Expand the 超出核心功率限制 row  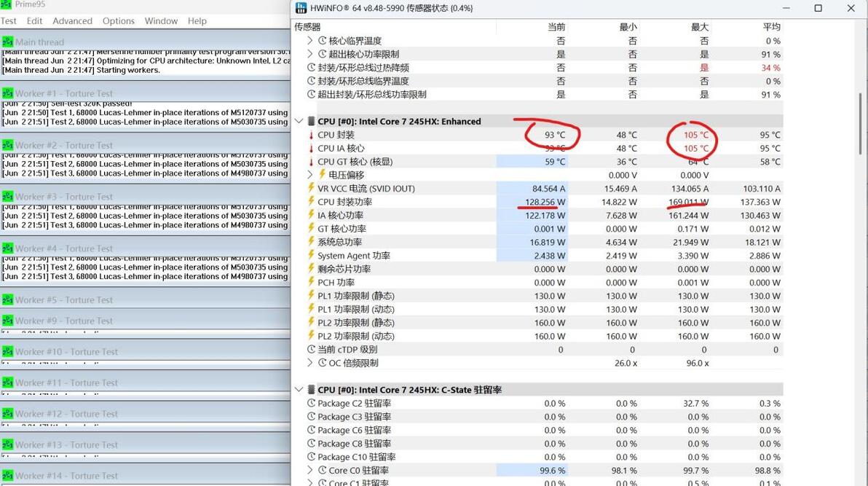click(x=310, y=54)
